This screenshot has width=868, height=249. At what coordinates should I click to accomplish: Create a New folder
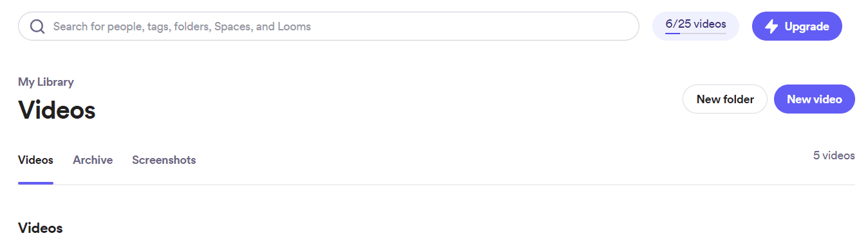pos(725,99)
